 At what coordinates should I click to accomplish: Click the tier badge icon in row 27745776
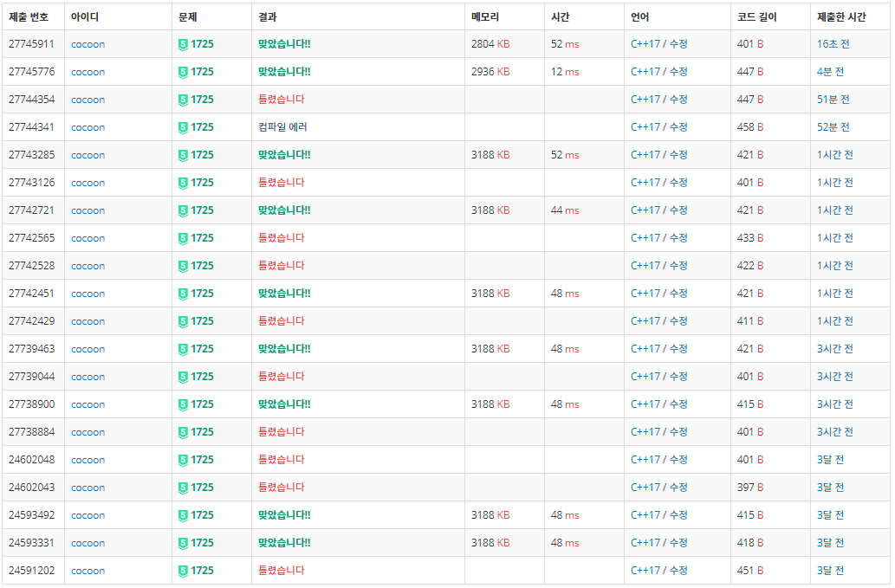pyautogui.click(x=183, y=73)
